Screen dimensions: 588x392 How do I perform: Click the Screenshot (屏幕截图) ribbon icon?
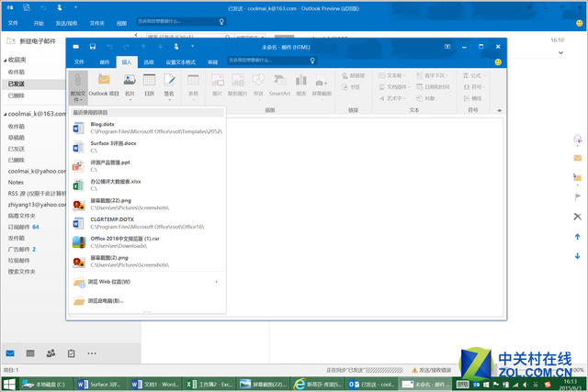pyautogui.click(x=322, y=86)
